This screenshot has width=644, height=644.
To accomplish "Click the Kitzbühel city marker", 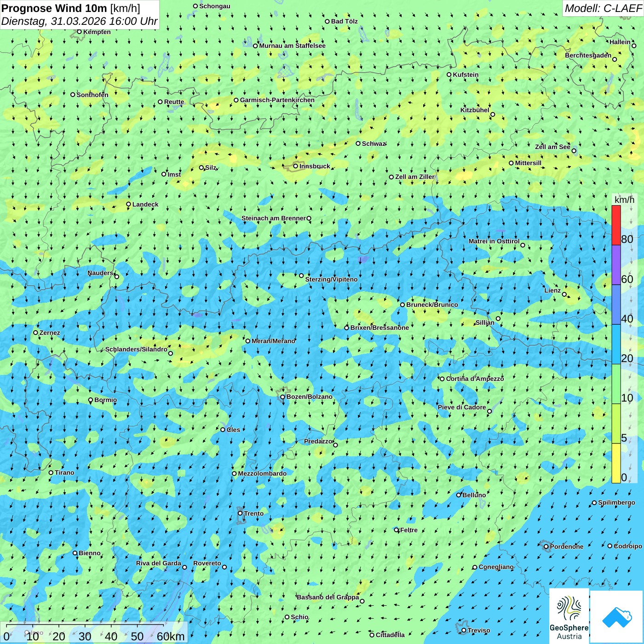I will coord(493,115).
